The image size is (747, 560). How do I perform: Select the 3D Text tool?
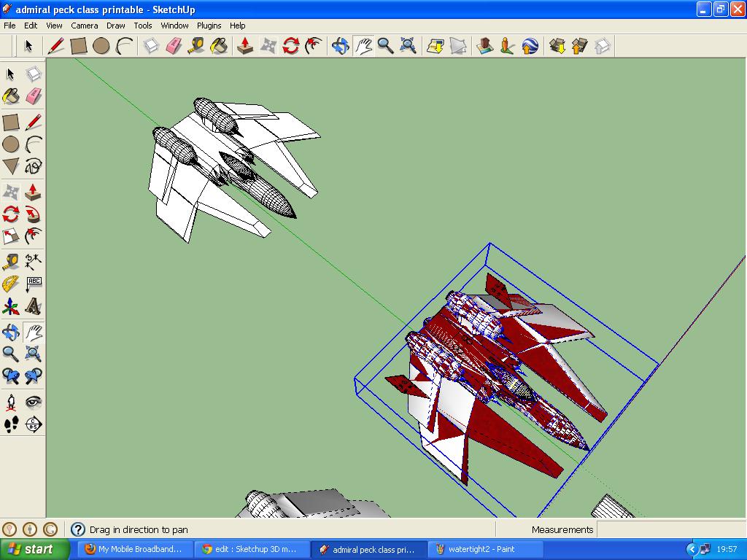point(34,307)
